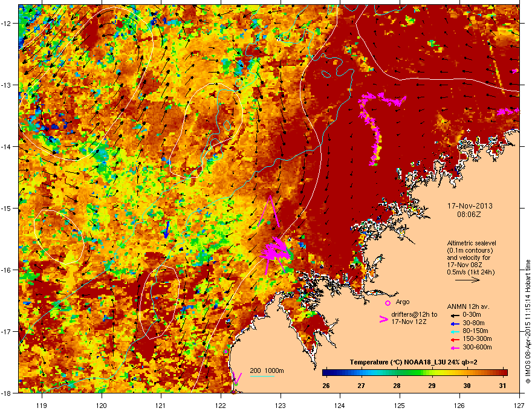The height and width of the screenshot is (411, 532).
Task: Click the 'Argo' legend label
Action: (x=403, y=302)
